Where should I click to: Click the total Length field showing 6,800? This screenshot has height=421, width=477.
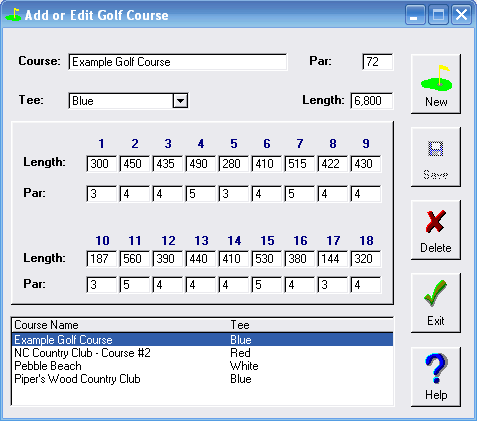tap(372, 101)
